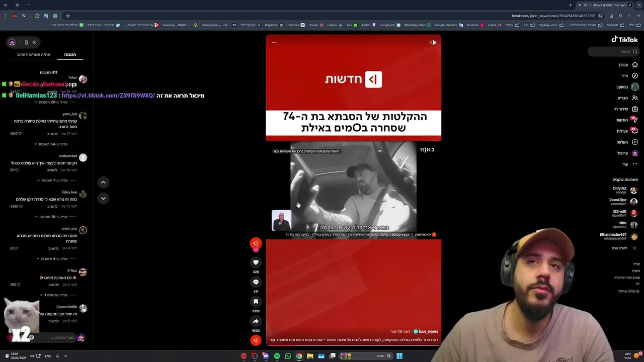
Task: Open the Windows Start button
Action: 399,356
